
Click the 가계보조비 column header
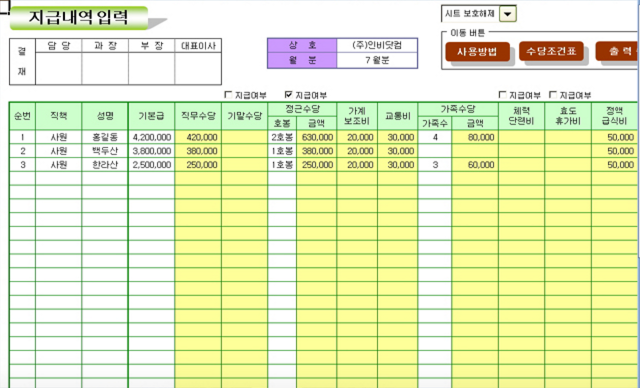(x=357, y=116)
